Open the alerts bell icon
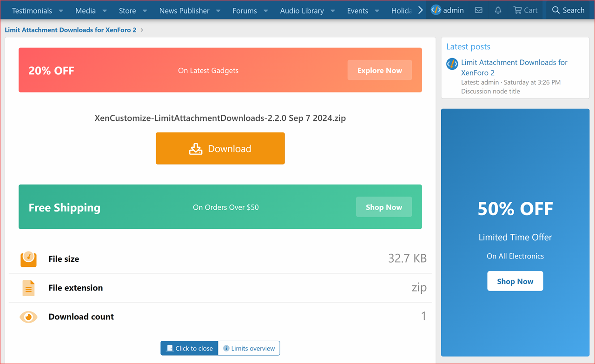 498,10
